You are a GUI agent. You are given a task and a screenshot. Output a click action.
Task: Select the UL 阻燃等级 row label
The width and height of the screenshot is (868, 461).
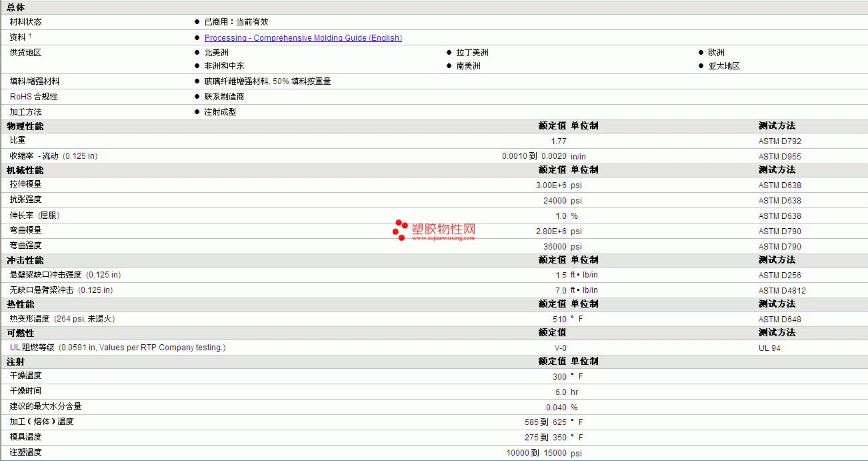[x=118, y=348]
